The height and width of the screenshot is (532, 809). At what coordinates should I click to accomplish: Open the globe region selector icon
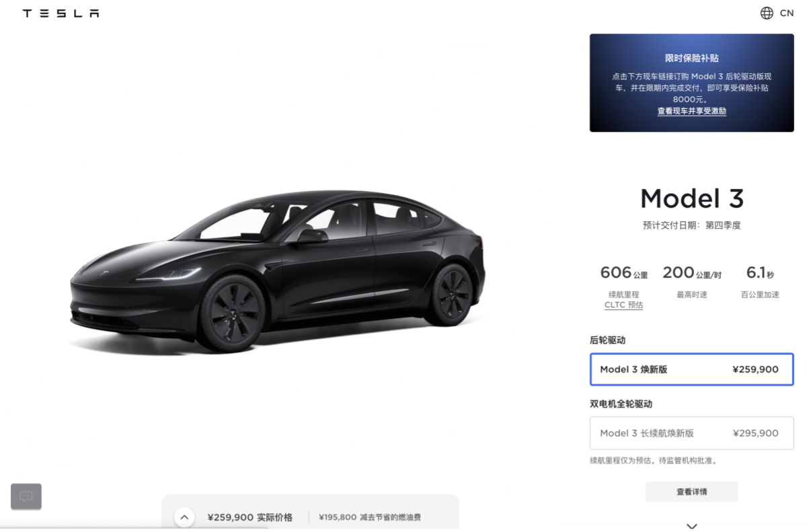pyautogui.click(x=767, y=13)
